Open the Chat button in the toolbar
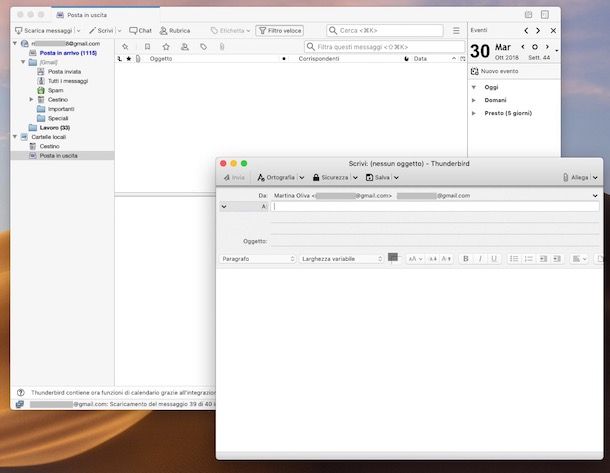Viewport: 610px width, 473px height. coord(140,30)
